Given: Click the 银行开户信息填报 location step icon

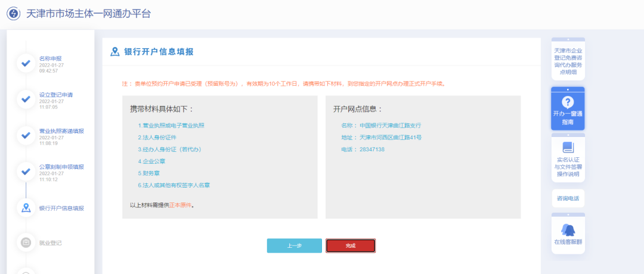Looking at the screenshot, I should pos(26,207).
